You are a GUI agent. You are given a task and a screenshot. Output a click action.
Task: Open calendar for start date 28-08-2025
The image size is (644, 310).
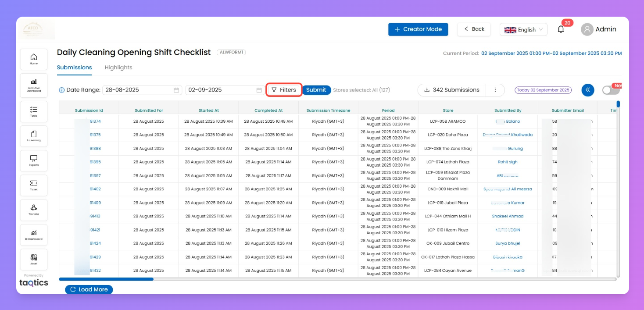coord(176,90)
